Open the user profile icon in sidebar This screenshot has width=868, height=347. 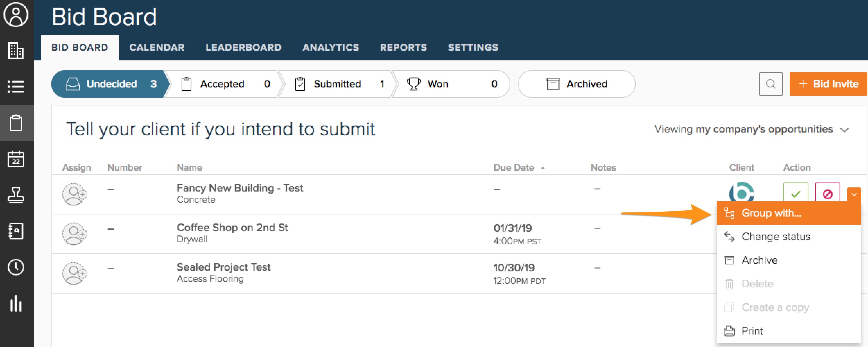click(x=16, y=15)
